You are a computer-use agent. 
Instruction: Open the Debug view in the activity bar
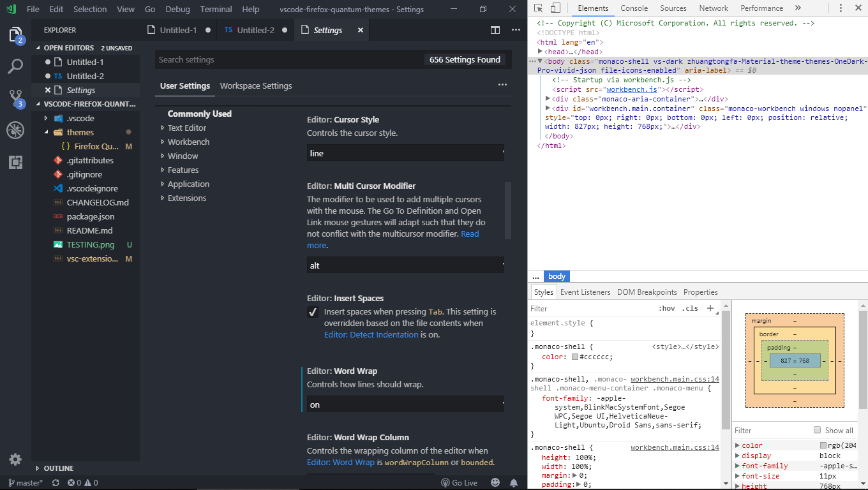pos(15,131)
